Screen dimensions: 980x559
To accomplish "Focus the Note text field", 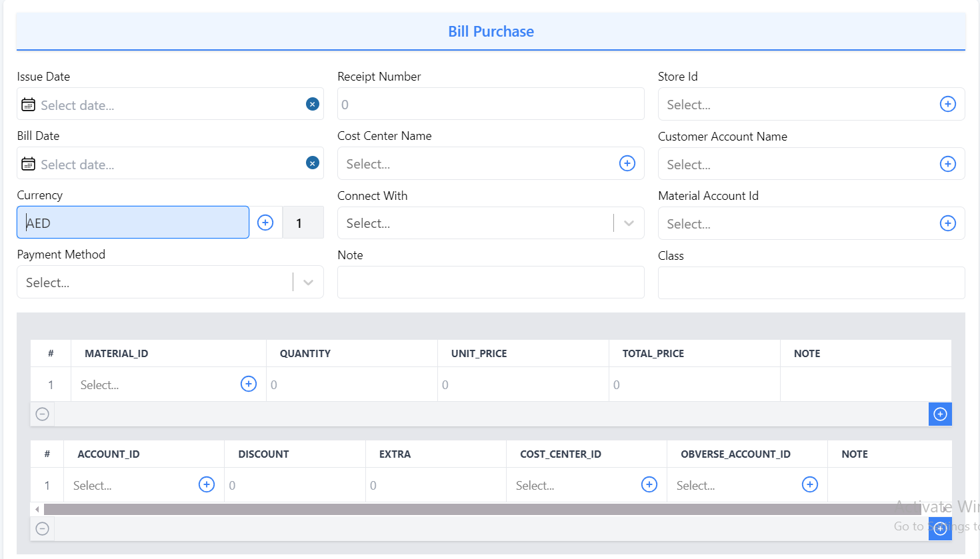I will pyautogui.click(x=490, y=282).
